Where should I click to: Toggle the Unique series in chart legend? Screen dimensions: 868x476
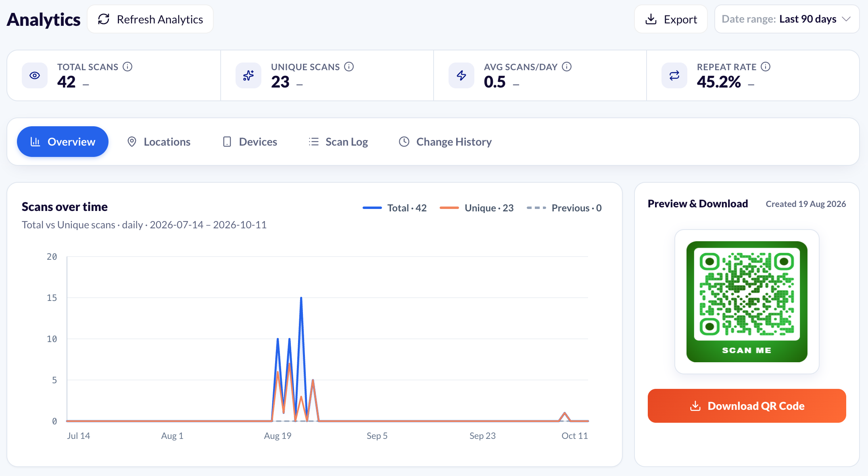click(x=476, y=208)
